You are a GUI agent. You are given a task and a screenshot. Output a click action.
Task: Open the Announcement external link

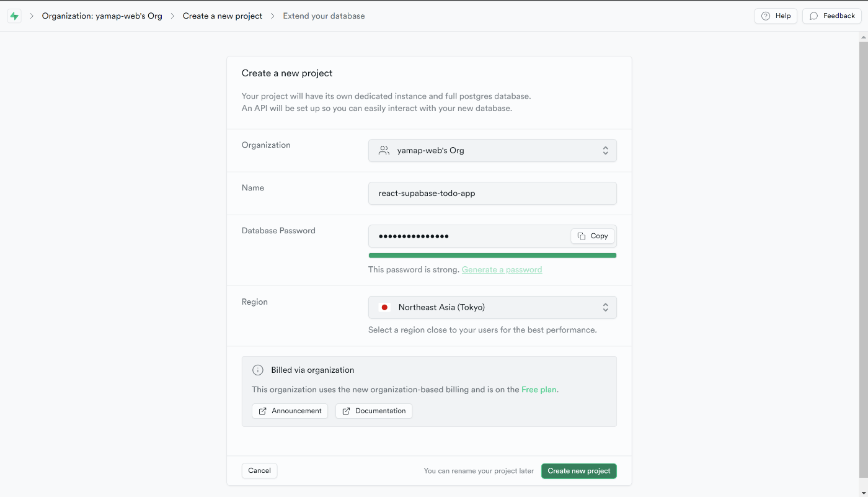pos(290,411)
